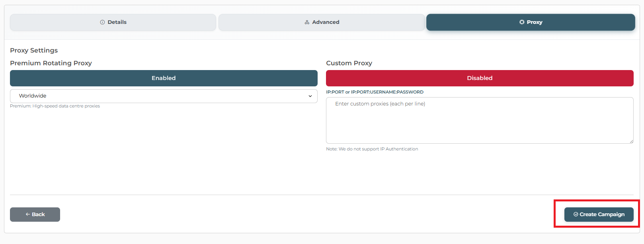
Task: Toggle the Premium Rotating Proxy Enabled bar
Action: [x=164, y=78]
